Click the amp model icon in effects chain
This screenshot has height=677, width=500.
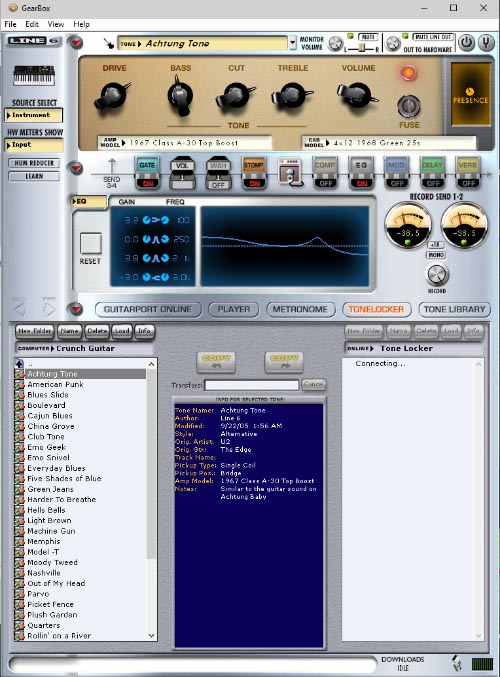(290, 172)
